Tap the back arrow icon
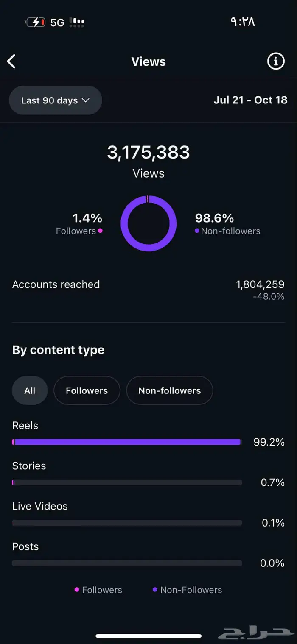This screenshot has height=644, width=297. [11, 61]
